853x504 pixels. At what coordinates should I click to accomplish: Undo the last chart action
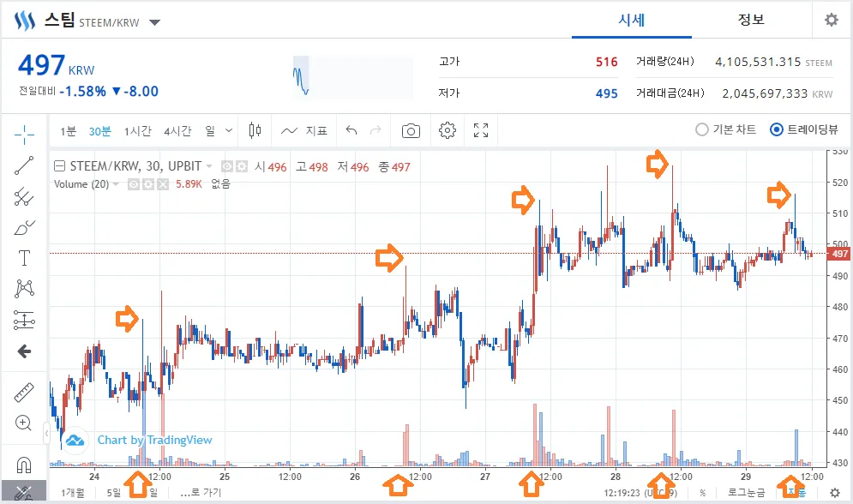[x=351, y=130]
